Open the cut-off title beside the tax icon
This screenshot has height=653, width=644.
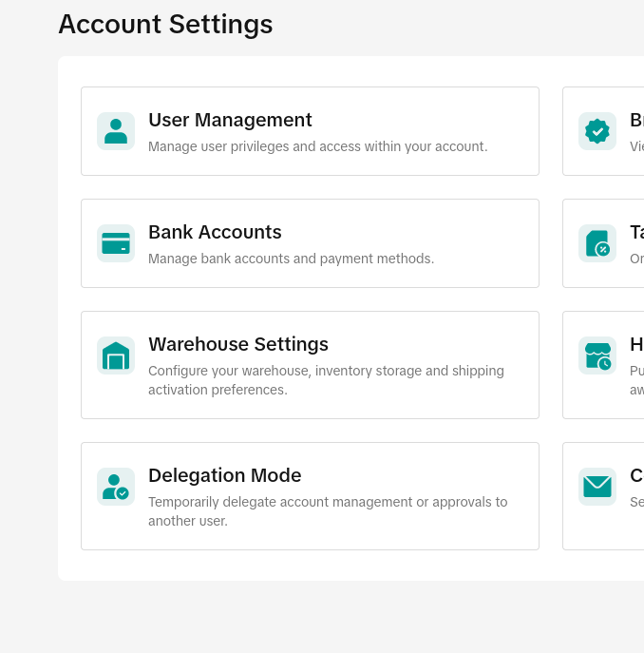[635, 232]
